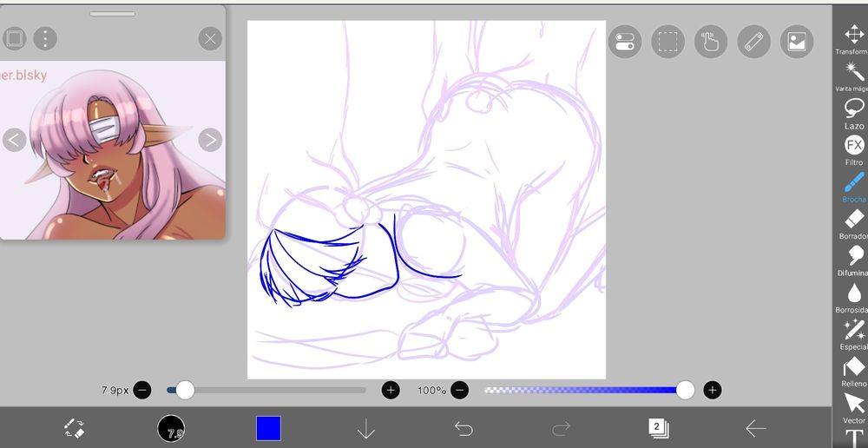Select the Magic Wand (Varita mágica) tool
868x448 pixels.
(x=853, y=76)
